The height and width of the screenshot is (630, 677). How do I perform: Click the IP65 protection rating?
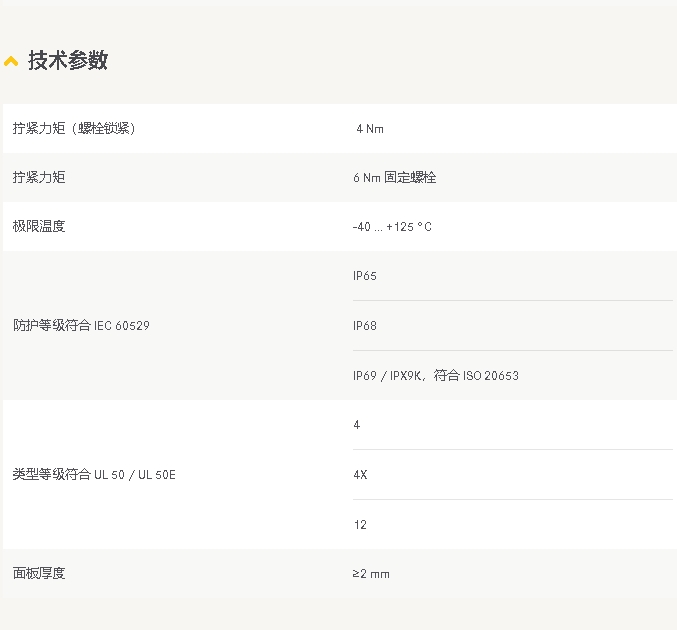(364, 276)
